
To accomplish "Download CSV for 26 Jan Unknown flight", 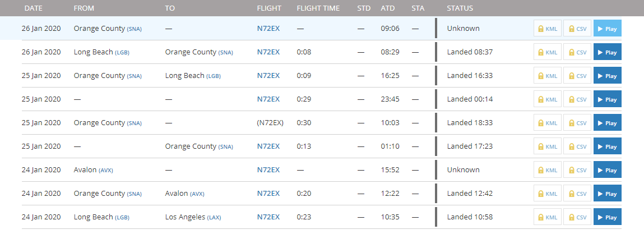I will (x=577, y=29).
